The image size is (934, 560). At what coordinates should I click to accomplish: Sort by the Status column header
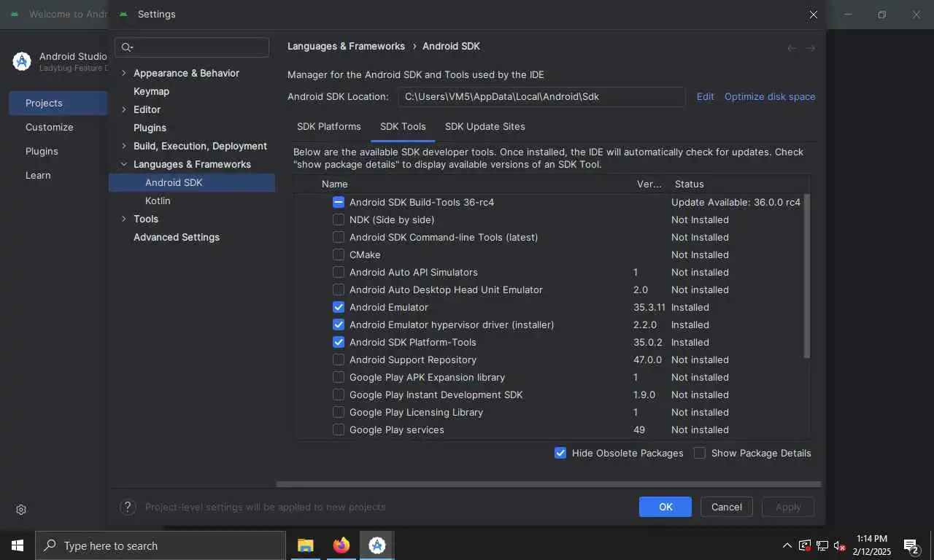tap(689, 184)
